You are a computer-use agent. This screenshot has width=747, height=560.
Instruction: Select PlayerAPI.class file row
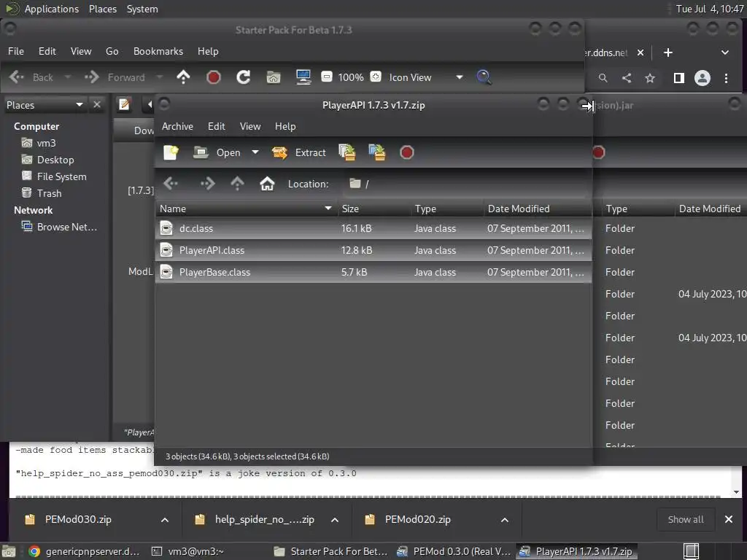[x=373, y=251]
